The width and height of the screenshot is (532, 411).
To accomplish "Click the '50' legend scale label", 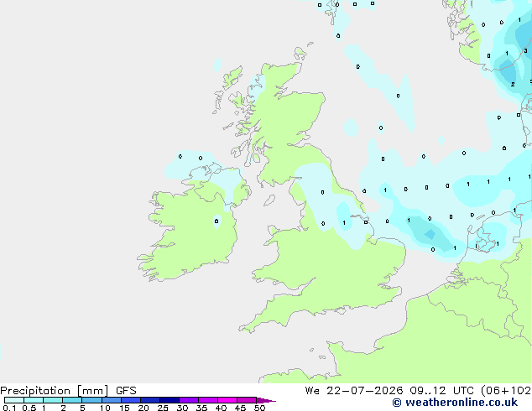I will click(259, 408).
